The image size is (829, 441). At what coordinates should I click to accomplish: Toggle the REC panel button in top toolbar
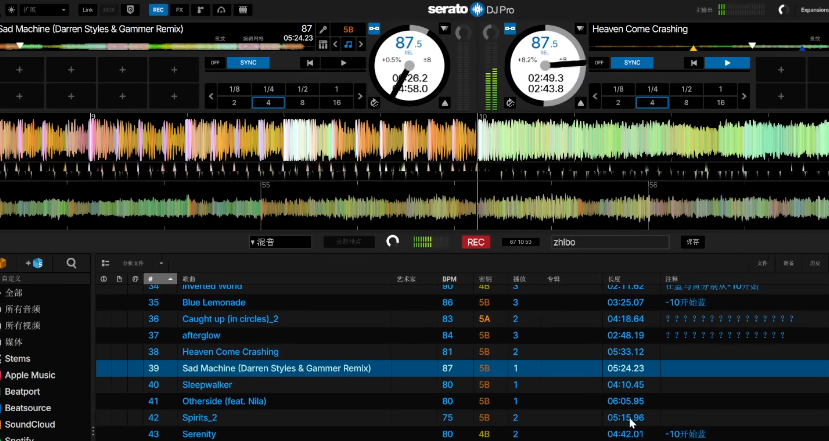pos(158,10)
